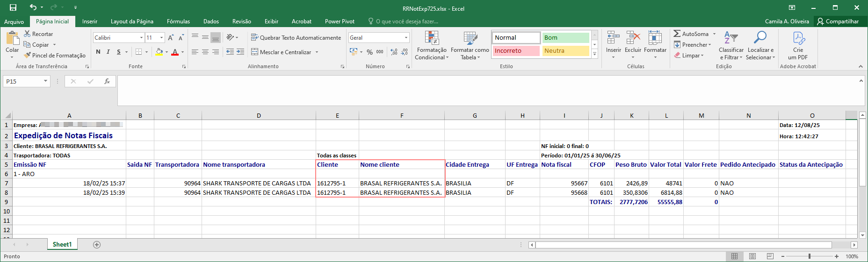The width and height of the screenshot is (868, 262).
Task: Click the Save icon in quick access toolbar
Action: coord(13,7)
